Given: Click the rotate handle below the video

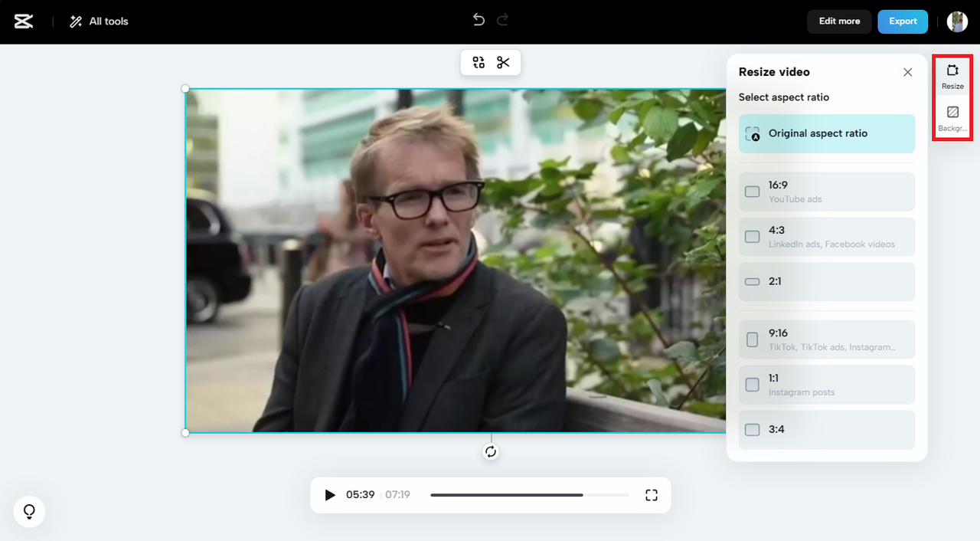Looking at the screenshot, I should point(491,451).
